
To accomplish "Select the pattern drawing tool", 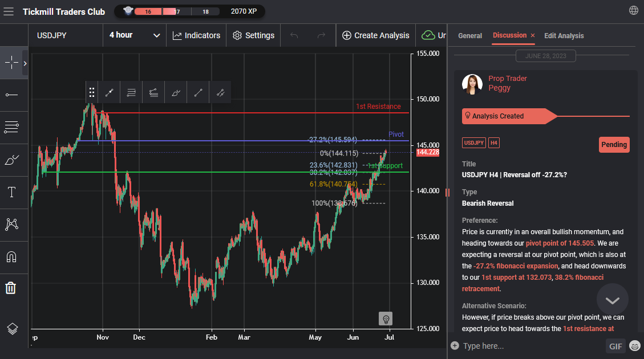I will [11, 224].
